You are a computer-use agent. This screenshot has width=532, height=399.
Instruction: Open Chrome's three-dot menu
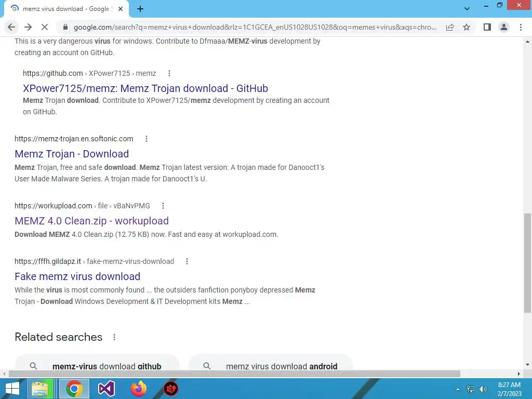click(521, 27)
